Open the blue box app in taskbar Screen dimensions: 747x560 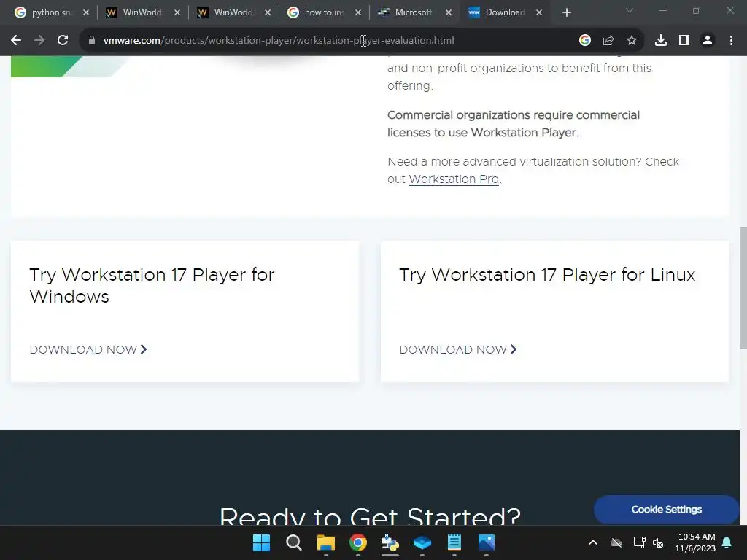click(x=422, y=542)
